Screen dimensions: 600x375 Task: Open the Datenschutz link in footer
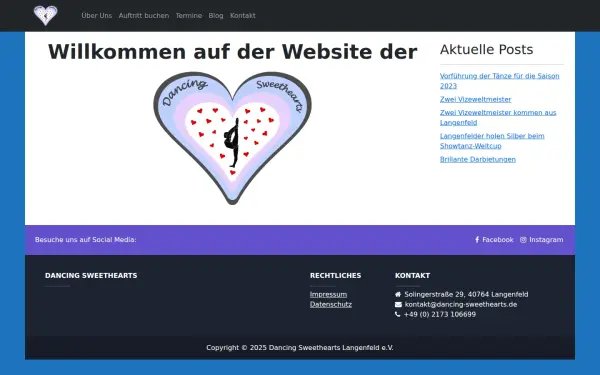(331, 305)
